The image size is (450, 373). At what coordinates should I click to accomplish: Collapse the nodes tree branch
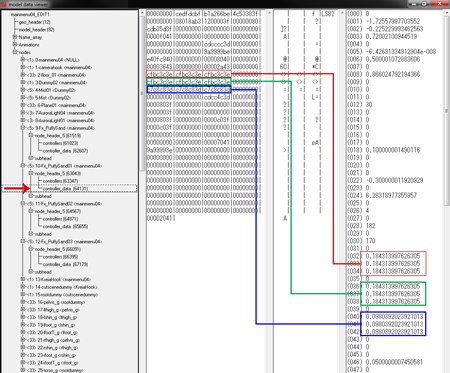15,52
